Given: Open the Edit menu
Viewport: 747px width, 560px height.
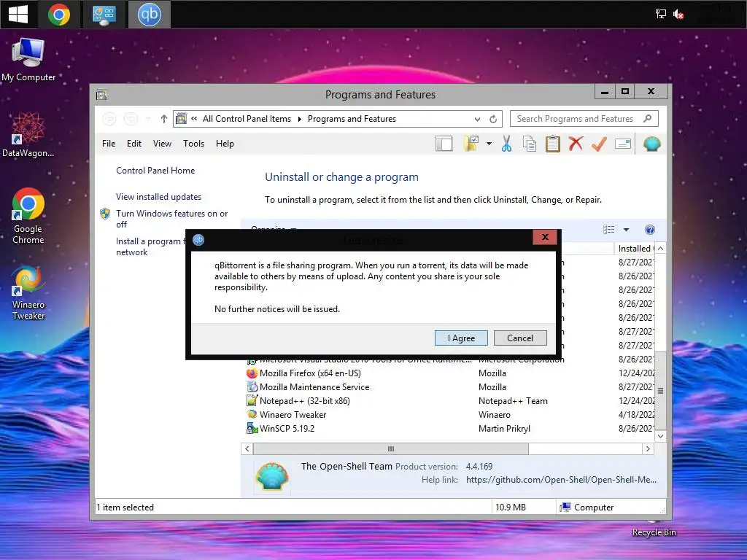Looking at the screenshot, I should pyautogui.click(x=134, y=144).
